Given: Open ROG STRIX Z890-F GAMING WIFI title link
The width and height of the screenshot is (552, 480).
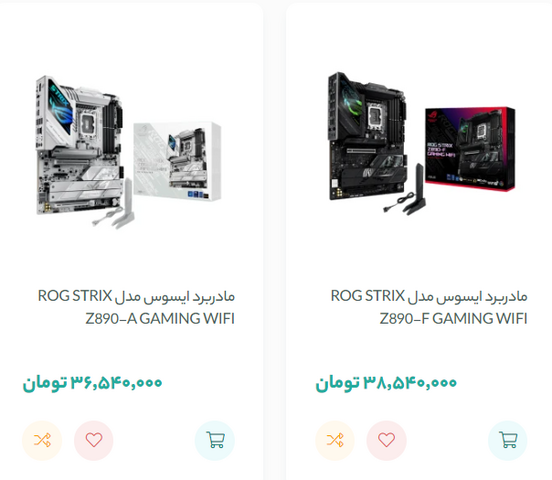Looking at the screenshot, I should click(x=429, y=307).
